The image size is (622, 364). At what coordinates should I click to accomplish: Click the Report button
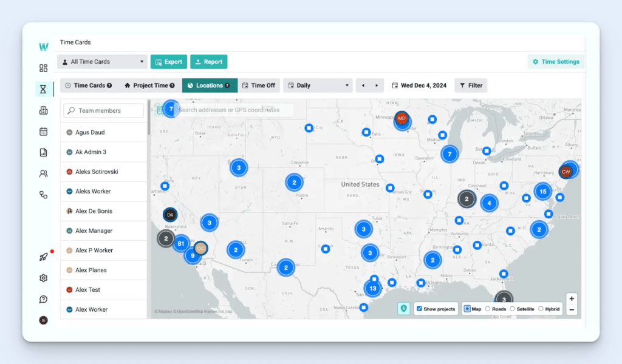click(x=209, y=62)
